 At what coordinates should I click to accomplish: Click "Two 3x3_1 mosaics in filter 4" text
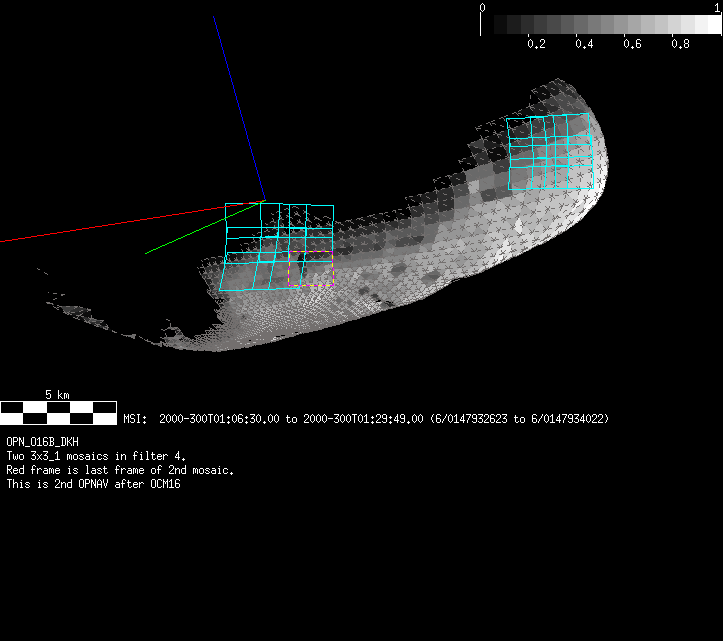click(x=96, y=455)
